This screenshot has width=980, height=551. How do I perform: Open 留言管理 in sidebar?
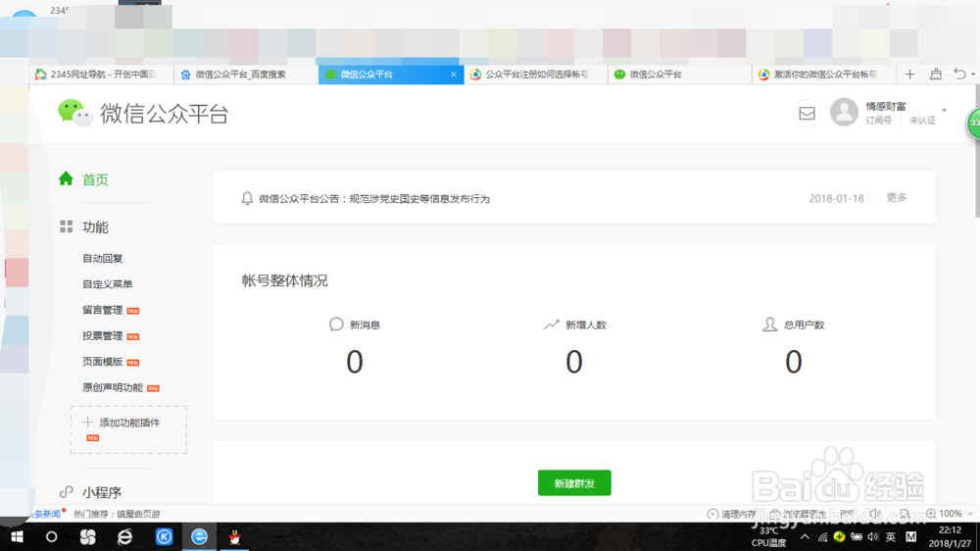[103, 310]
